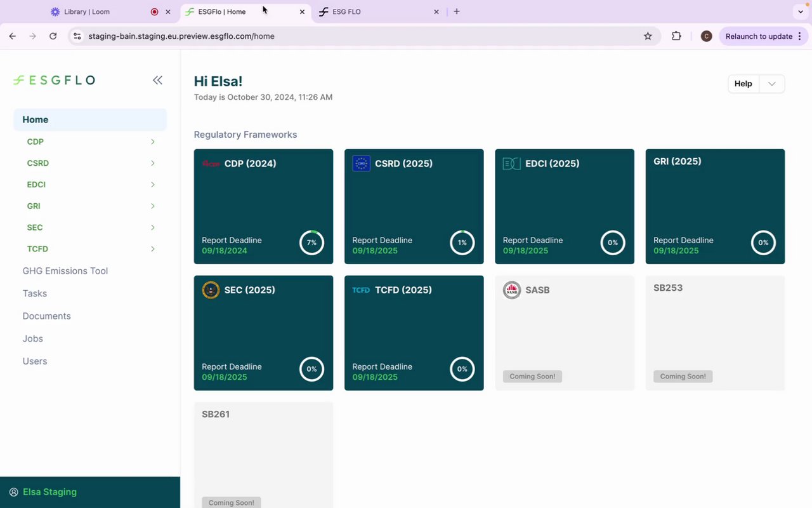Image resolution: width=812 pixels, height=508 pixels.
Task: Open Jobs in sidebar
Action: click(33, 338)
